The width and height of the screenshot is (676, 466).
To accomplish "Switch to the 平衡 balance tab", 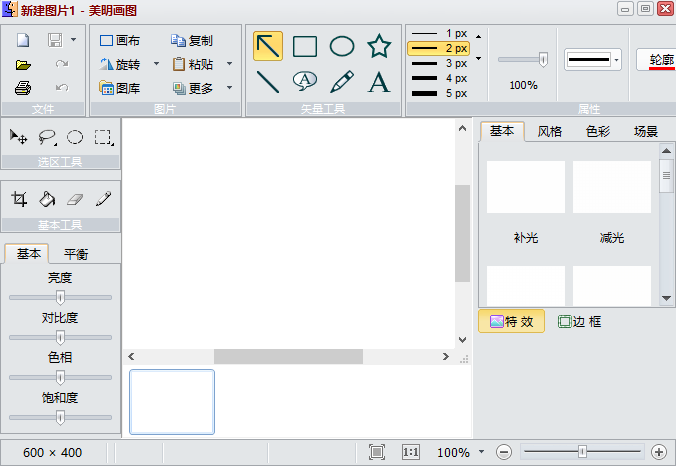I will point(76,254).
